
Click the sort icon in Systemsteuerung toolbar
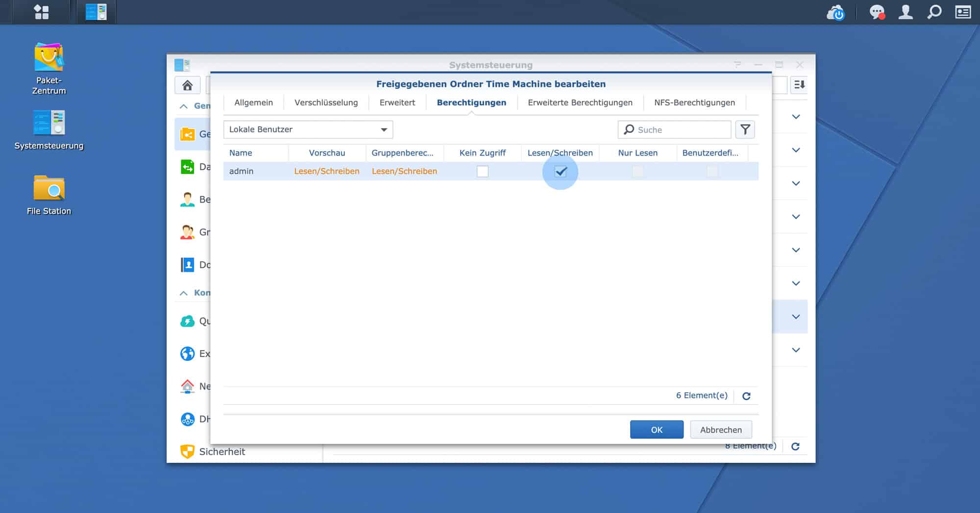pos(800,85)
